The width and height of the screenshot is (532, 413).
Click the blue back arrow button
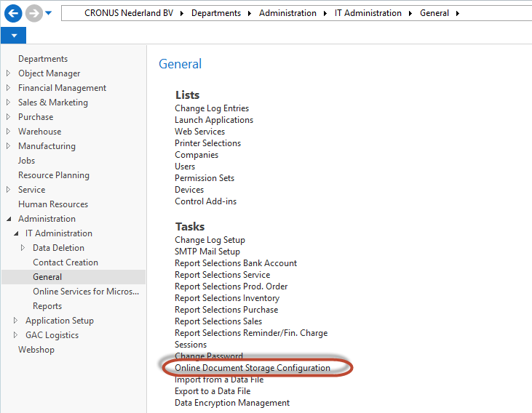pyautogui.click(x=13, y=13)
